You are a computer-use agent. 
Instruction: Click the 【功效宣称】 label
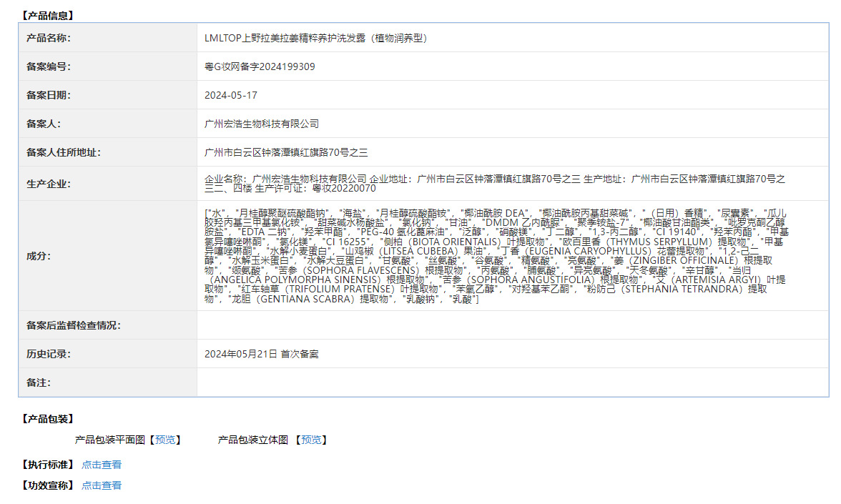coord(48,486)
